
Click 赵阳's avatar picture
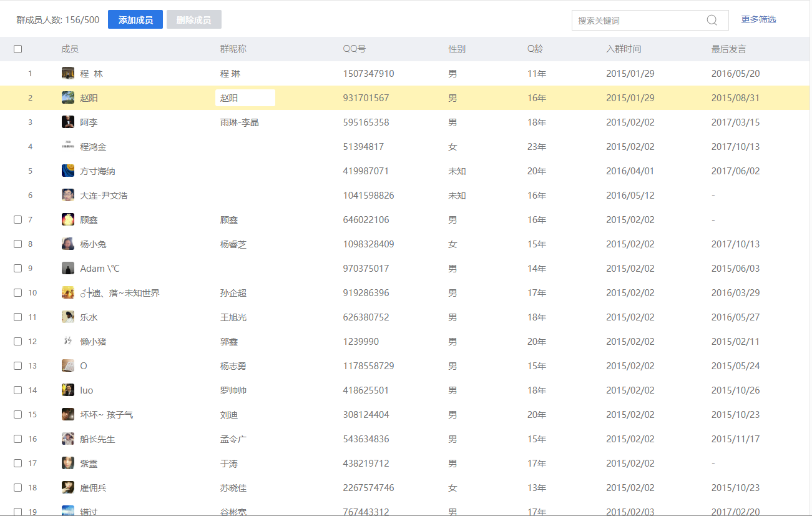click(x=68, y=97)
